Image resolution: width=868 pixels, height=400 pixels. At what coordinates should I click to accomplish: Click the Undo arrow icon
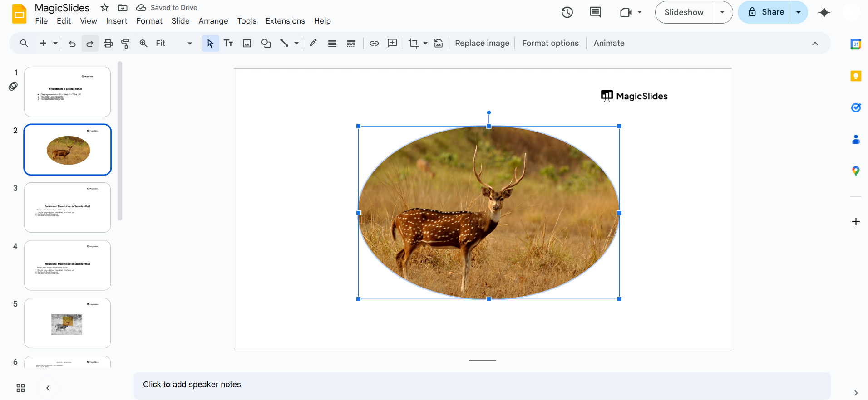(x=72, y=44)
